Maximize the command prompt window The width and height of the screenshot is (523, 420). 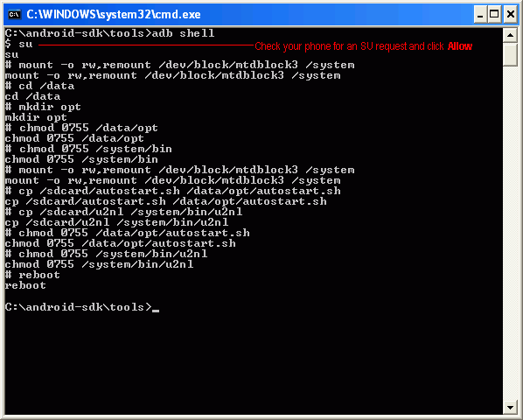click(495, 15)
